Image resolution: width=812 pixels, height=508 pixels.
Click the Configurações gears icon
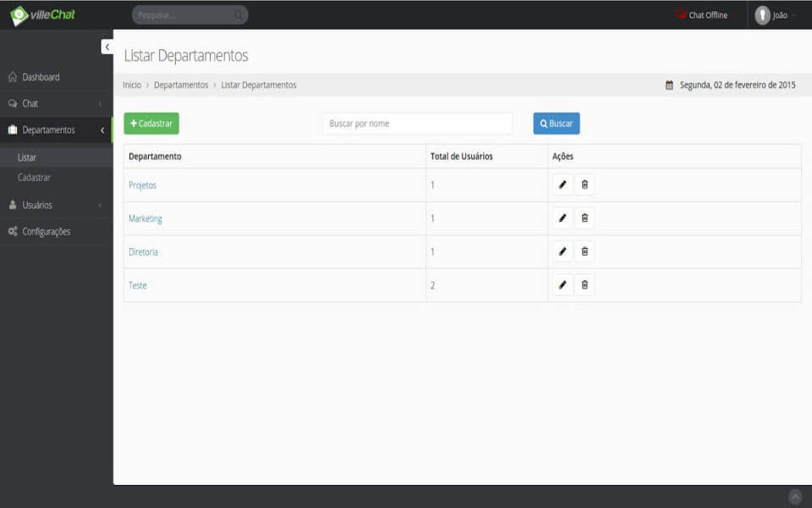click(x=13, y=231)
